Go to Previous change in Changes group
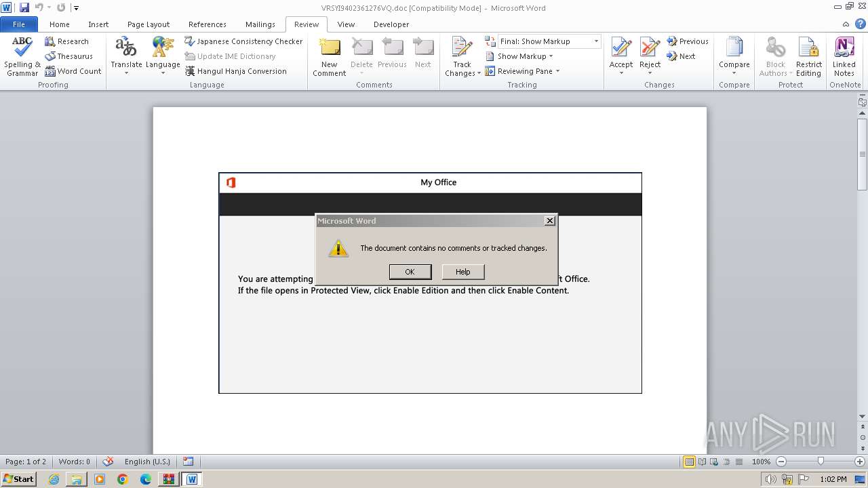Image resolution: width=868 pixels, height=488 pixels. pos(687,41)
